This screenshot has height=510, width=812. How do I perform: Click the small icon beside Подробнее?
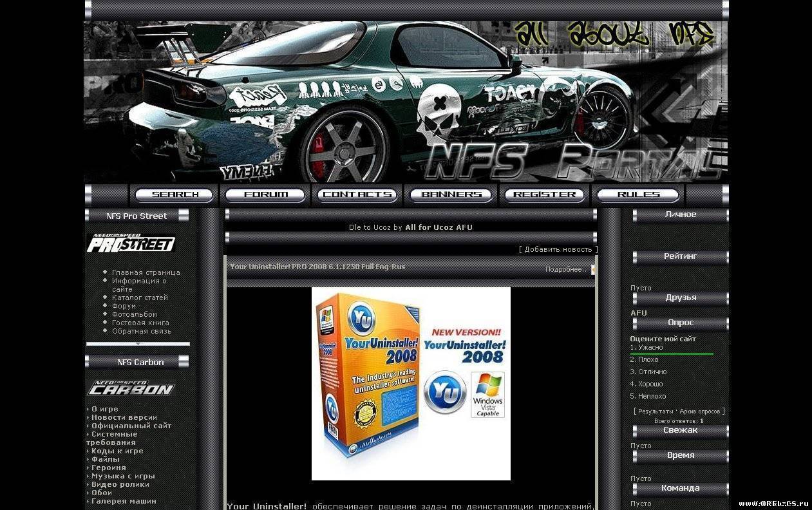click(x=593, y=270)
